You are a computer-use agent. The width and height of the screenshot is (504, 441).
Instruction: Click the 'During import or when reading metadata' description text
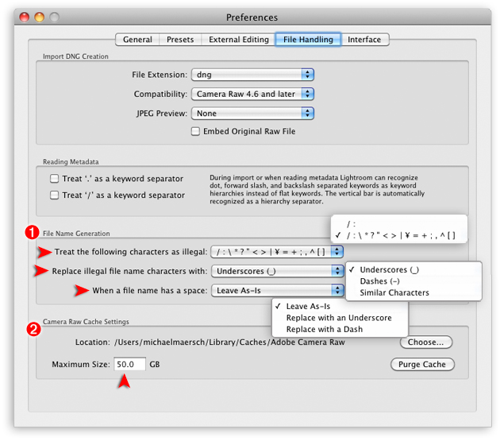(x=317, y=190)
